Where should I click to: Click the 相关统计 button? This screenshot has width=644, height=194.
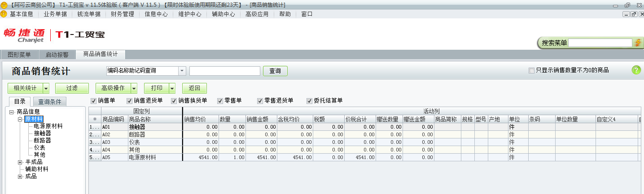pyautogui.click(x=25, y=88)
